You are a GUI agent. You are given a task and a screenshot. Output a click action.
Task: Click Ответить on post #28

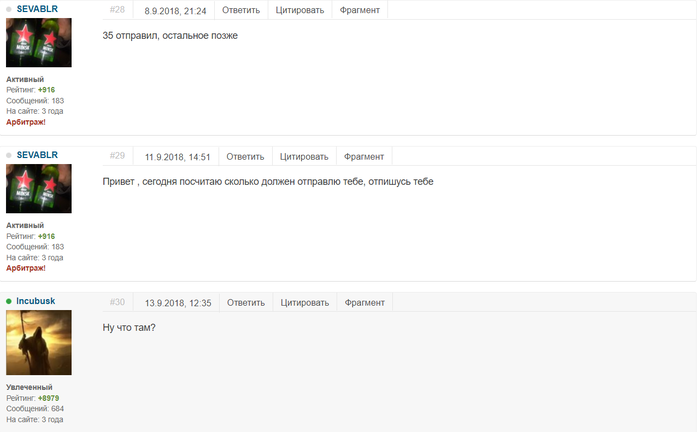pos(241,10)
